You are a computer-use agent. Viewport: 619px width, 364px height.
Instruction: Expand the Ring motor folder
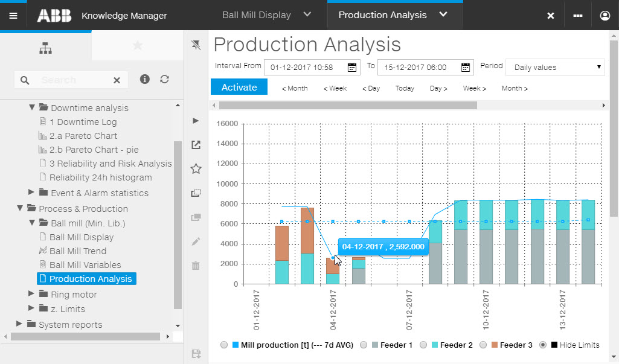pyautogui.click(x=31, y=294)
